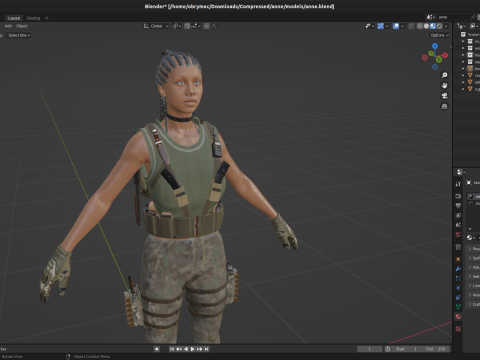Toggle preview range clock icon
The image size is (480, 360).
click(x=387, y=349)
